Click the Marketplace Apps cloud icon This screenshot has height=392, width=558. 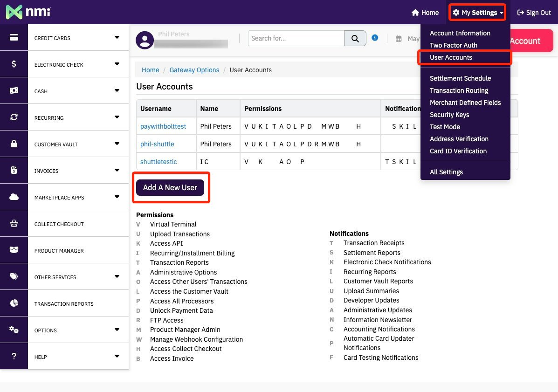pos(14,197)
